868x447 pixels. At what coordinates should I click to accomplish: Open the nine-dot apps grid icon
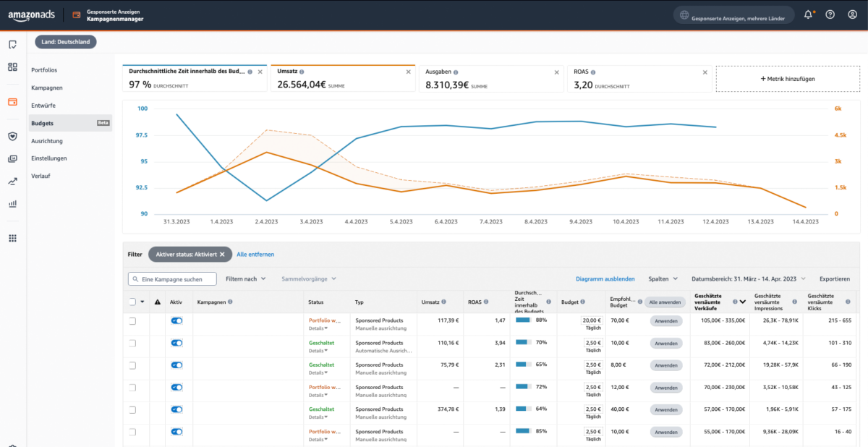12,238
